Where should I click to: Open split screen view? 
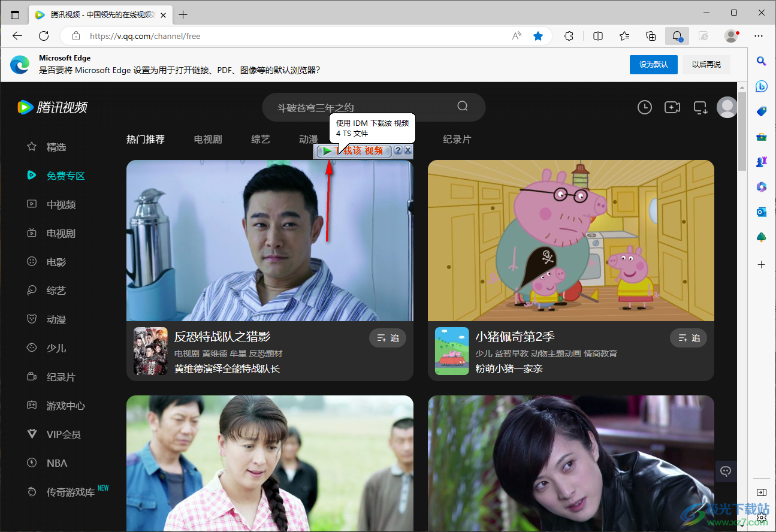(x=598, y=36)
